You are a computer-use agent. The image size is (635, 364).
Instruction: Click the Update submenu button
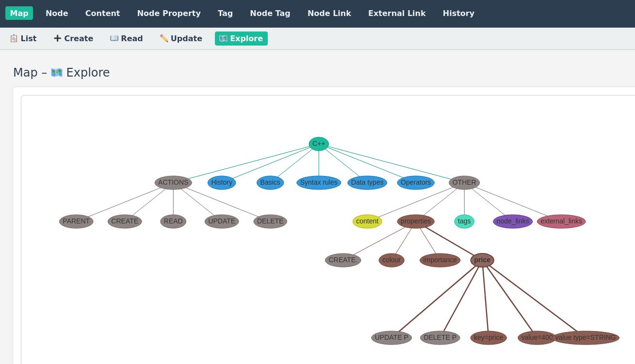coord(181,38)
